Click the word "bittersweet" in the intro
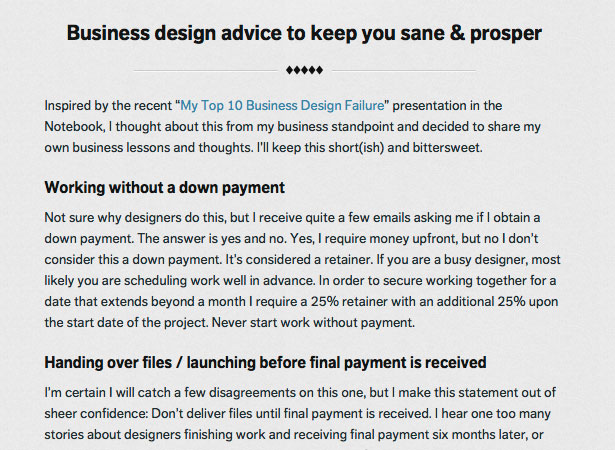The height and width of the screenshot is (450, 615). (x=446, y=148)
